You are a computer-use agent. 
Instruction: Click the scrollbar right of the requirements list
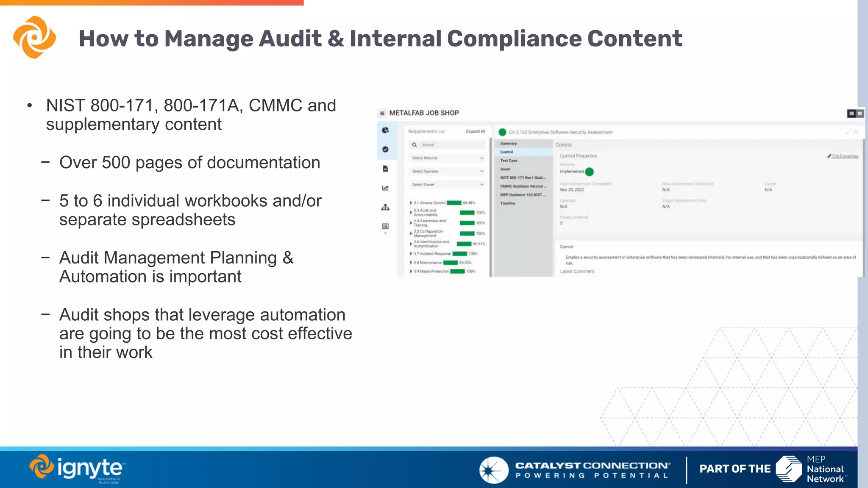491,207
